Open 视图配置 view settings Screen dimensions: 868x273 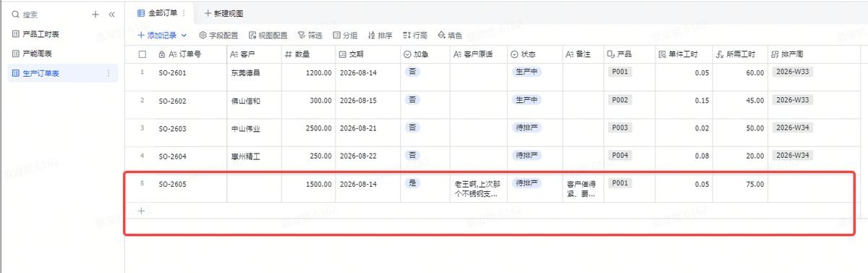pyautogui.click(x=268, y=35)
